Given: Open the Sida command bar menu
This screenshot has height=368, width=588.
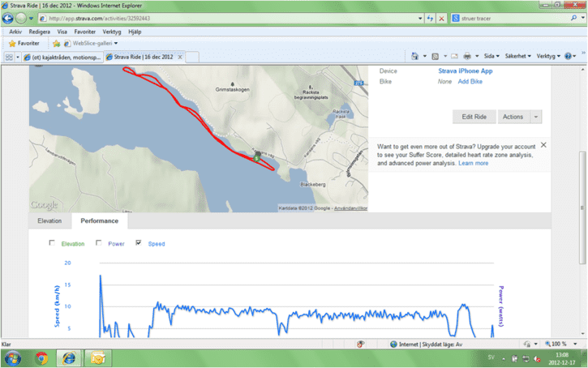Looking at the screenshot, I should click(491, 56).
